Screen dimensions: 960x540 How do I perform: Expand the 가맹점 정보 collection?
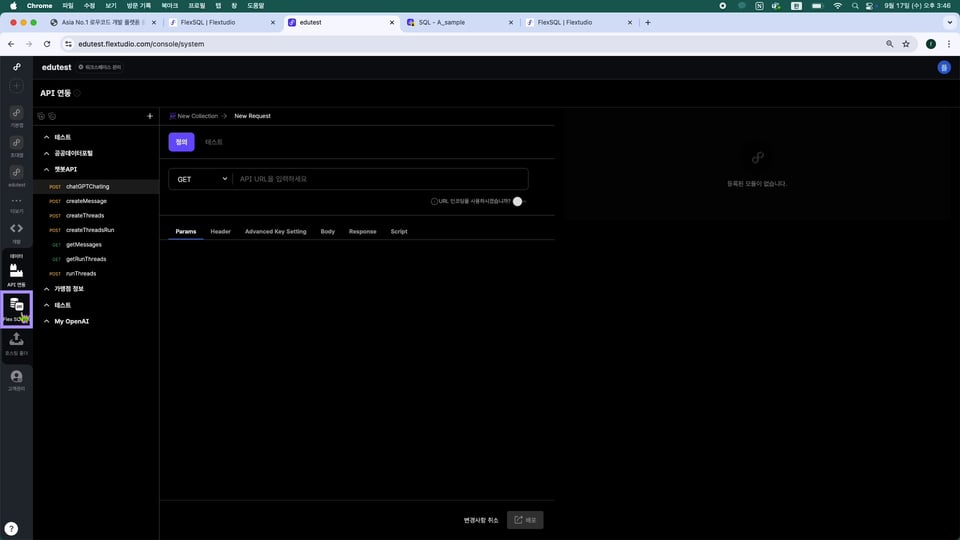[x=47, y=289]
